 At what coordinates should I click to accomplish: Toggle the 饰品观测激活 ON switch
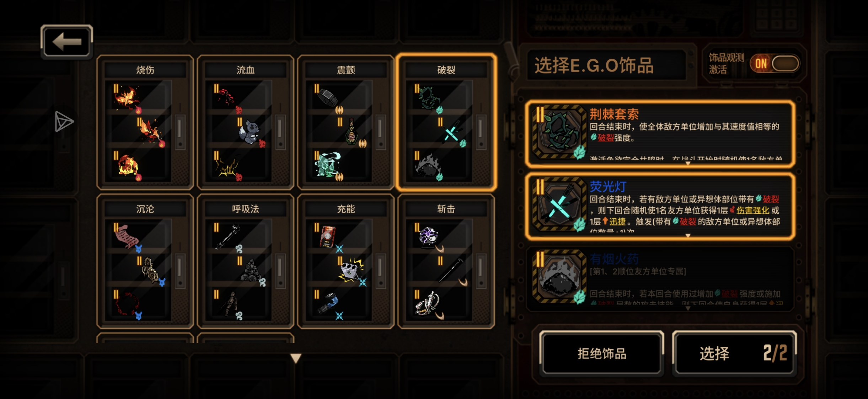(x=775, y=64)
